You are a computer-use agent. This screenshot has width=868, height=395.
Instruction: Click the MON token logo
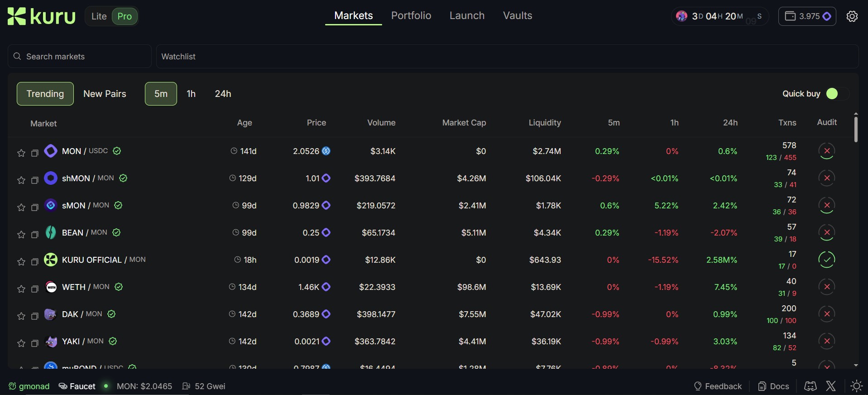click(x=51, y=151)
